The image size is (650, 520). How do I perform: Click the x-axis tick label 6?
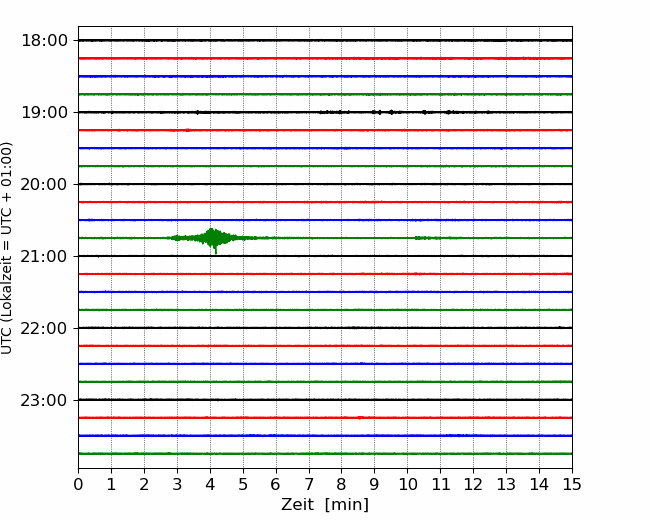tap(276, 484)
